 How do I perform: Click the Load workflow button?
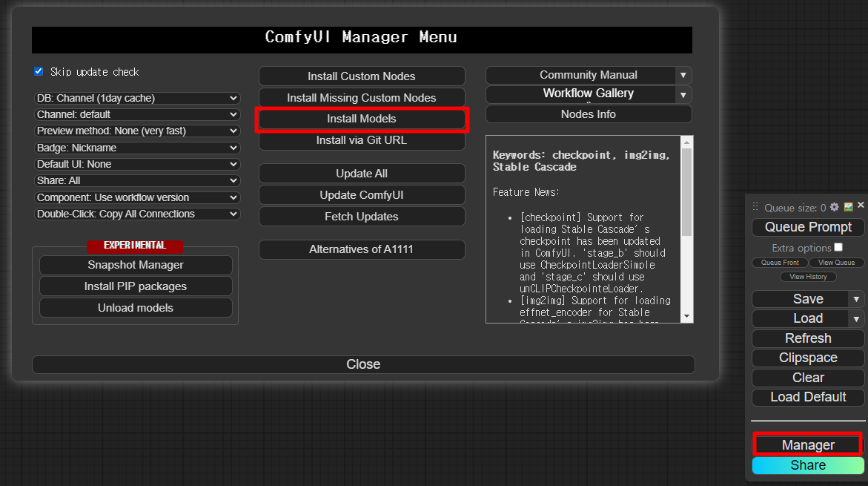click(x=800, y=318)
